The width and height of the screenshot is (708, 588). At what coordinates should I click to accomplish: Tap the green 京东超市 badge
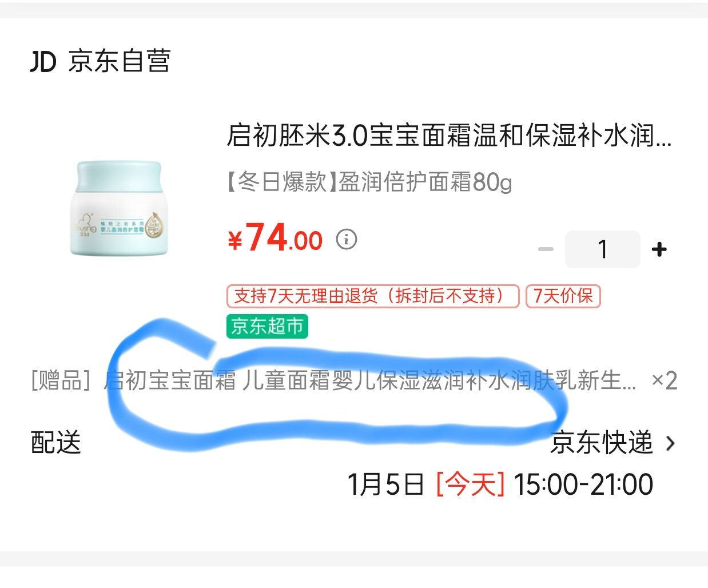pos(267,326)
